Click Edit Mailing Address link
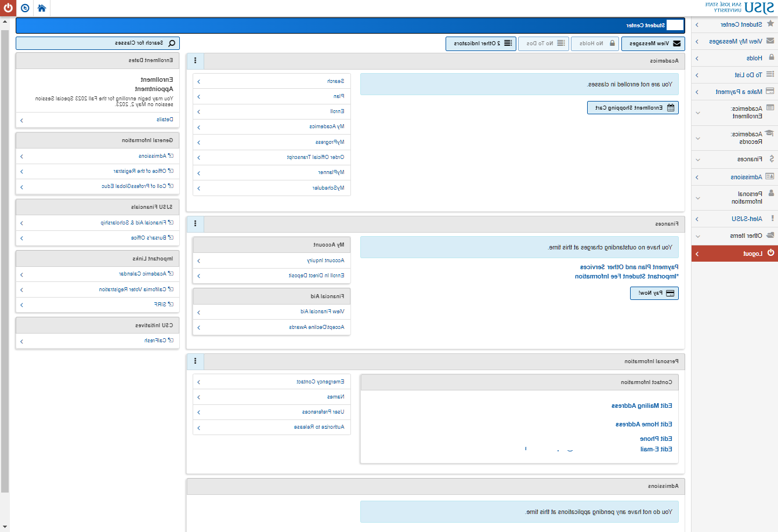778x532 pixels. click(642, 406)
